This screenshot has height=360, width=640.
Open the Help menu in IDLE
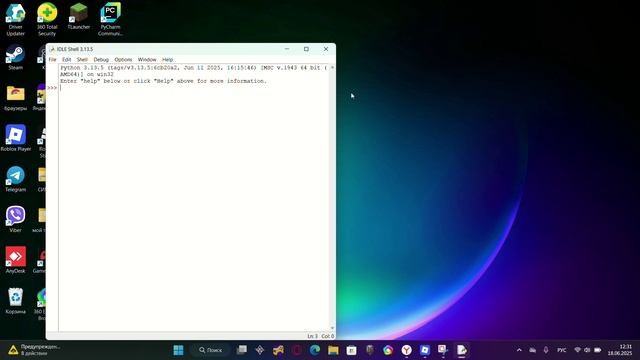click(x=167, y=60)
